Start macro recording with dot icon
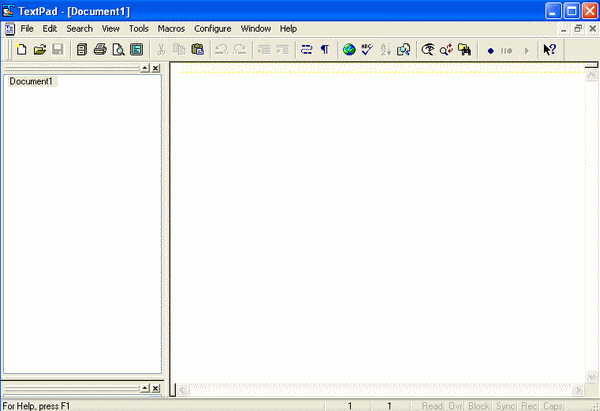Screen dimensions: 600x411 click(x=490, y=51)
